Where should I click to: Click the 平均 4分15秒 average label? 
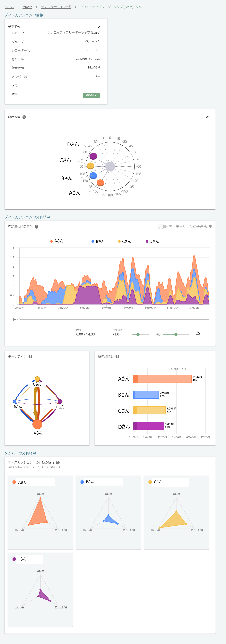click(179, 369)
